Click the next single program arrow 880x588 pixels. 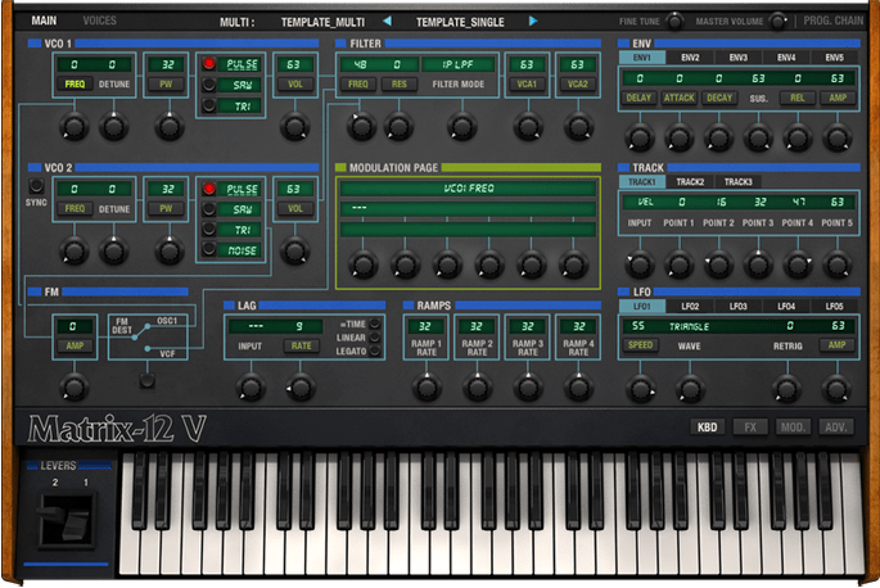tap(533, 21)
